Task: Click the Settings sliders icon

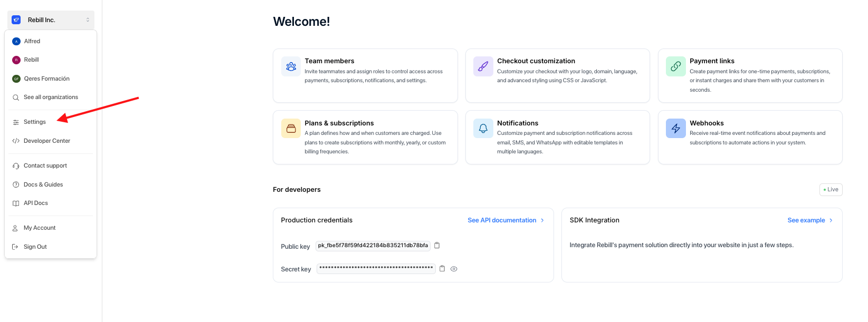Action: [16, 122]
